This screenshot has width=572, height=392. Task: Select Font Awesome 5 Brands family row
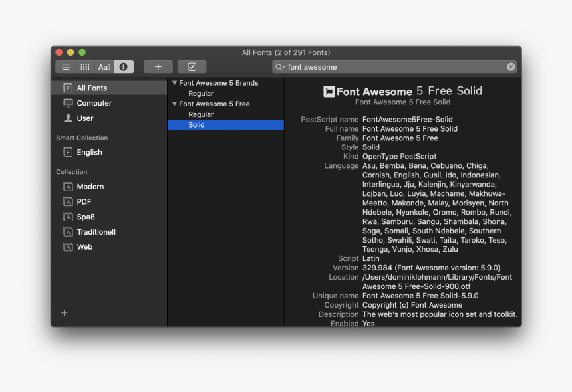tap(225, 83)
